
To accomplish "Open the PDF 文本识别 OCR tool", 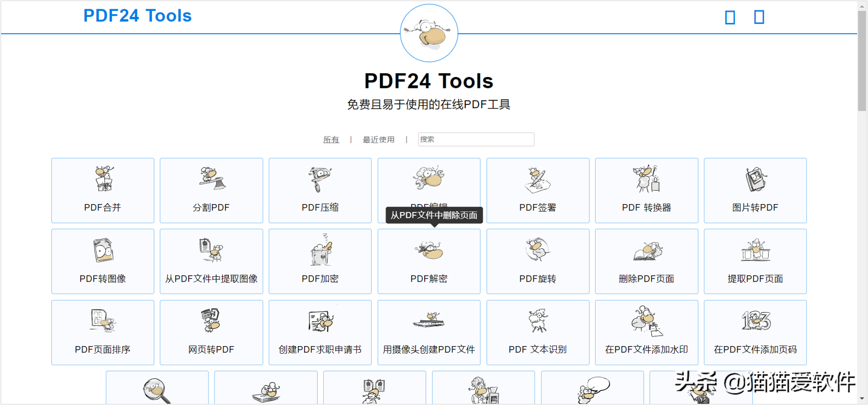I will 538,332.
